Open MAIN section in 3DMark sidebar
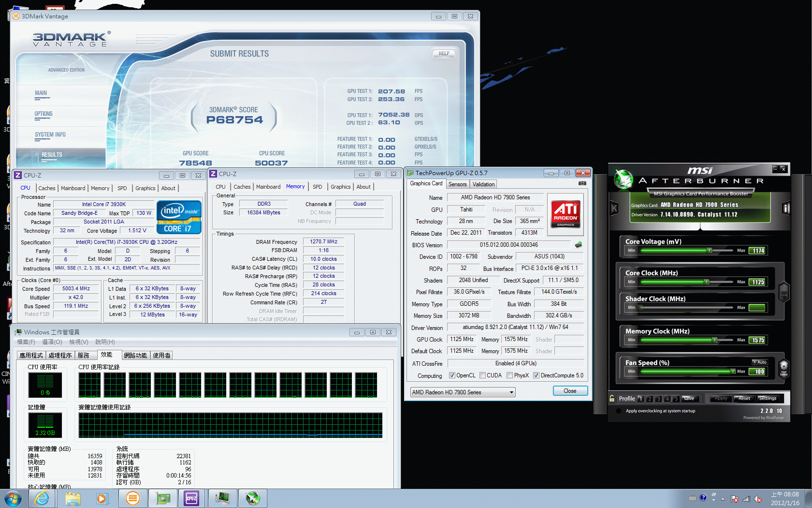Image resolution: width=812 pixels, height=508 pixels. 41,93
